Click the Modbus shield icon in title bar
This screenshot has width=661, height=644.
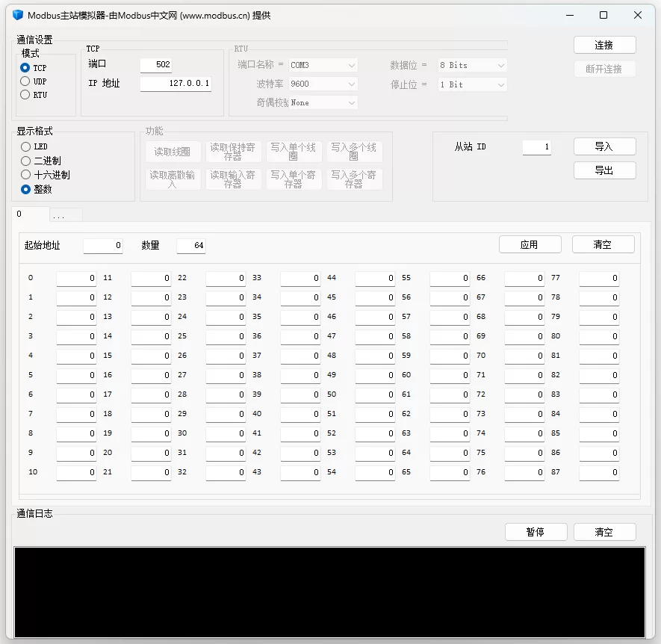[x=16, y=15]
